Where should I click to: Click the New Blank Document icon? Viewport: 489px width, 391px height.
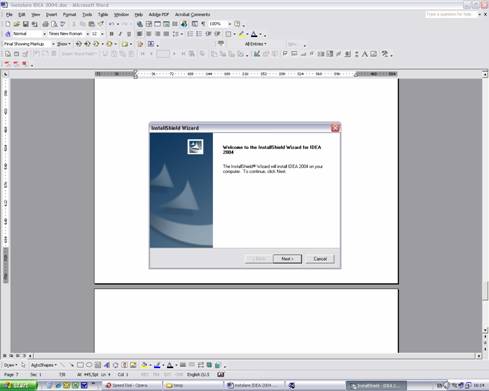(x=7, y=24)
